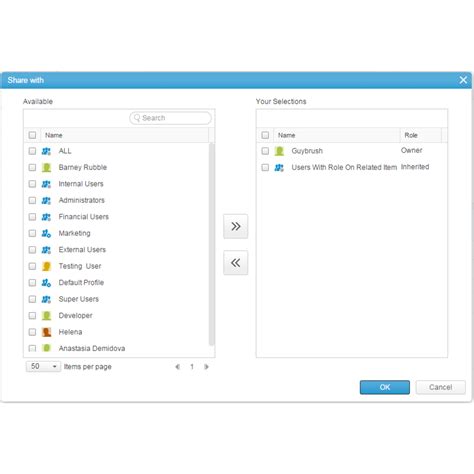Check the Barney Rubble checkbox

[x=32, y=167]
